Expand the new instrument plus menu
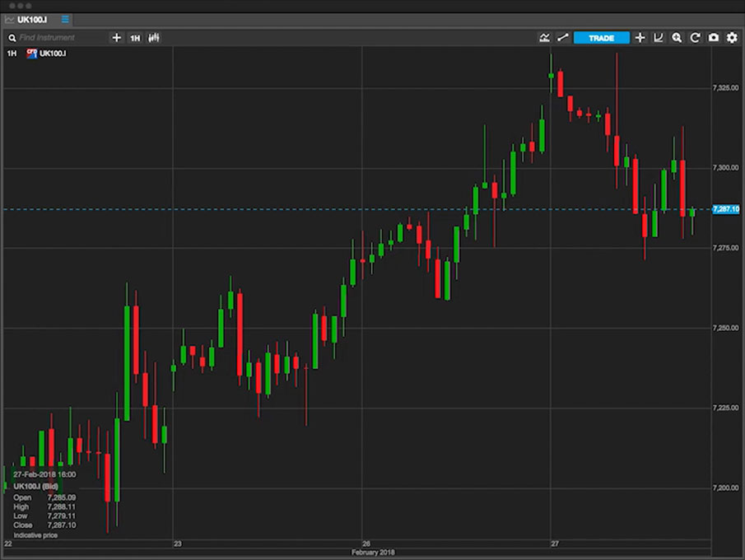745x560 pixels. [x=116, y=37]
